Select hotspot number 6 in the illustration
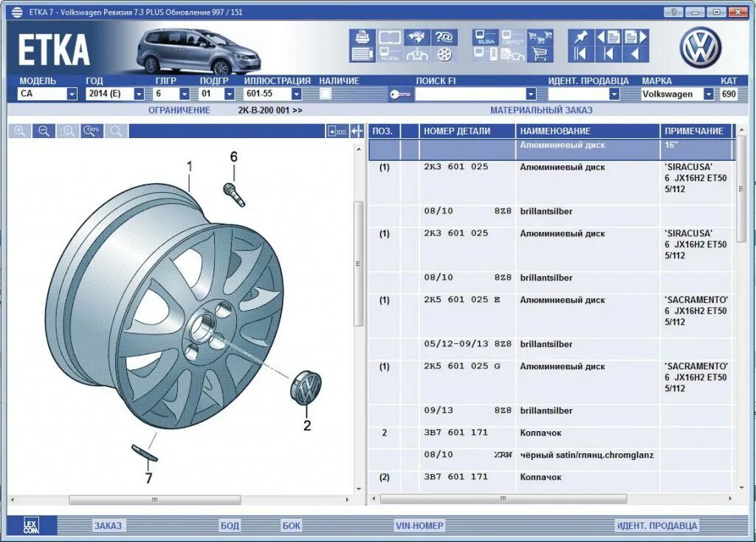This screenshot has height=542, width=756. click(234, 157)
